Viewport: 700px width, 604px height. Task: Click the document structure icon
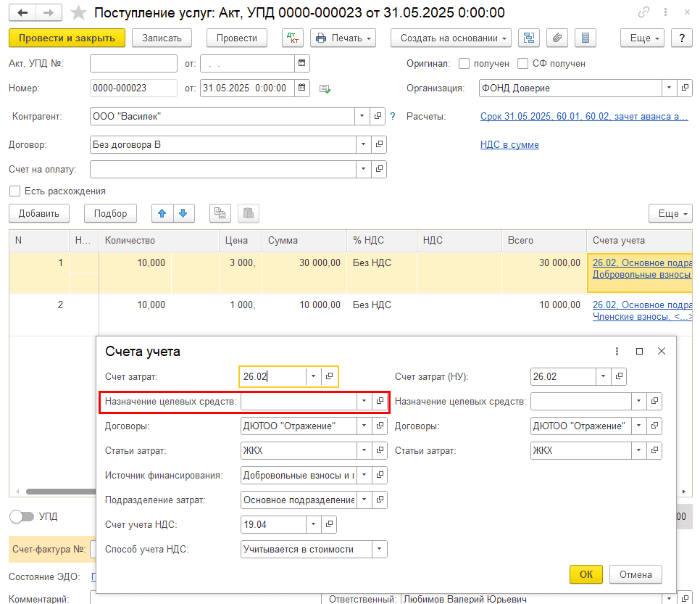529,38
